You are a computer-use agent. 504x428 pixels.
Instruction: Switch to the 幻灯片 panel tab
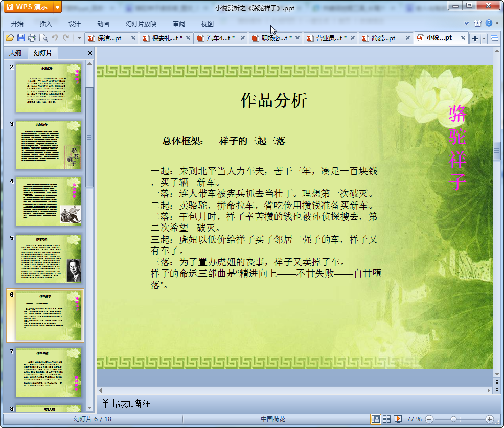[43, 53]
